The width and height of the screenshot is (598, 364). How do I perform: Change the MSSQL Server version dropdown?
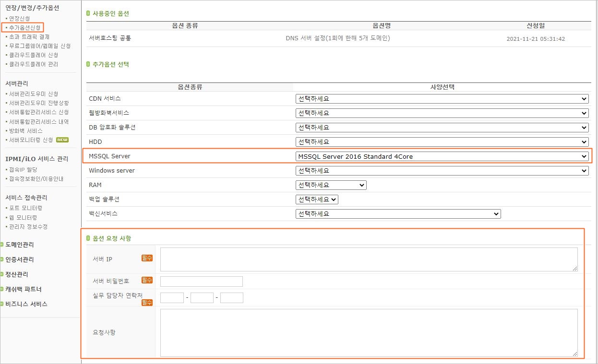[x=442, y=156]
